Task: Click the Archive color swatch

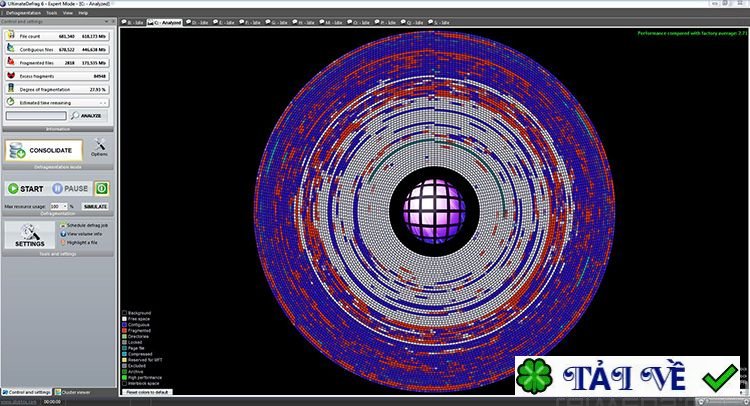Action: click(x=125, y=372)
